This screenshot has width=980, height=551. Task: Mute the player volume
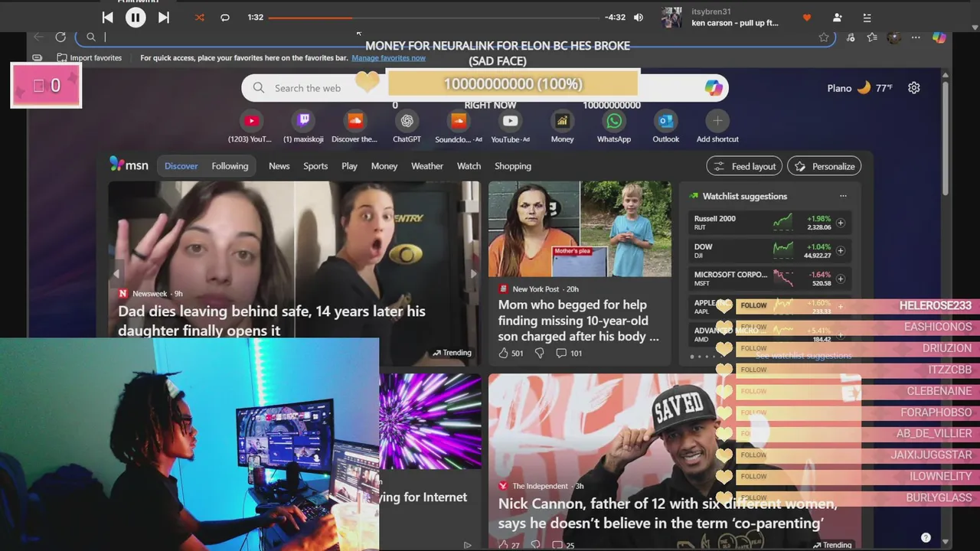(x=639, y=18)
